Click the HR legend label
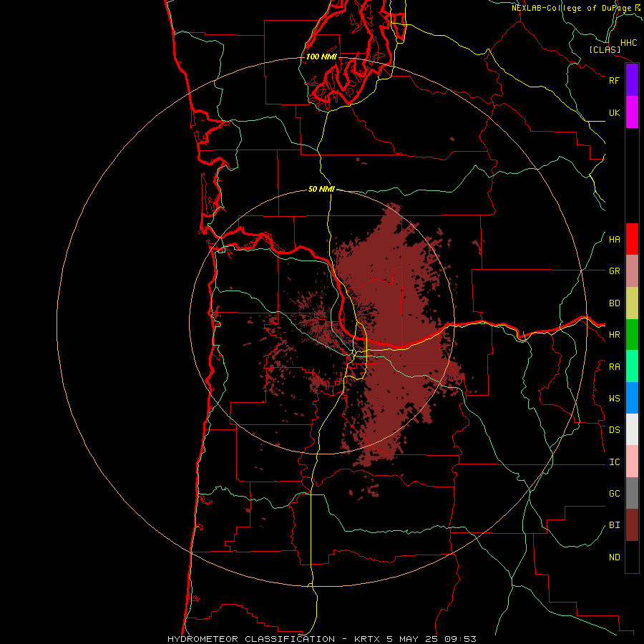The image size is (644, 644). (x=614, y=335)
